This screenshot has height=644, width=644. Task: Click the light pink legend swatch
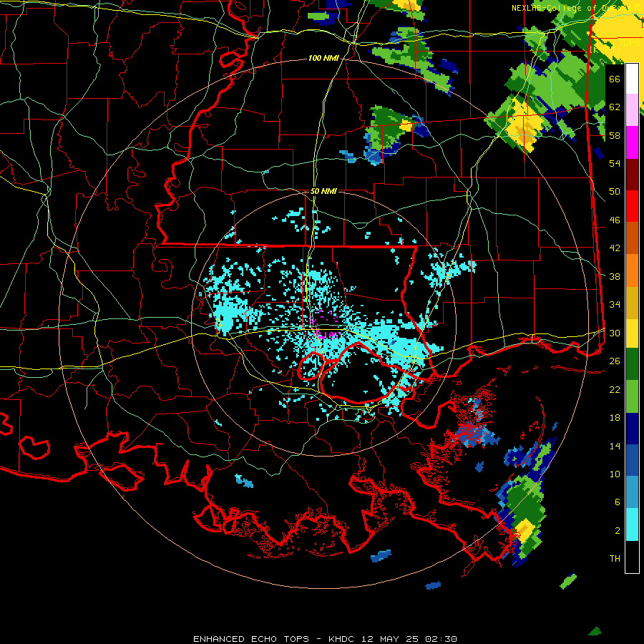[x=632, y=110]
